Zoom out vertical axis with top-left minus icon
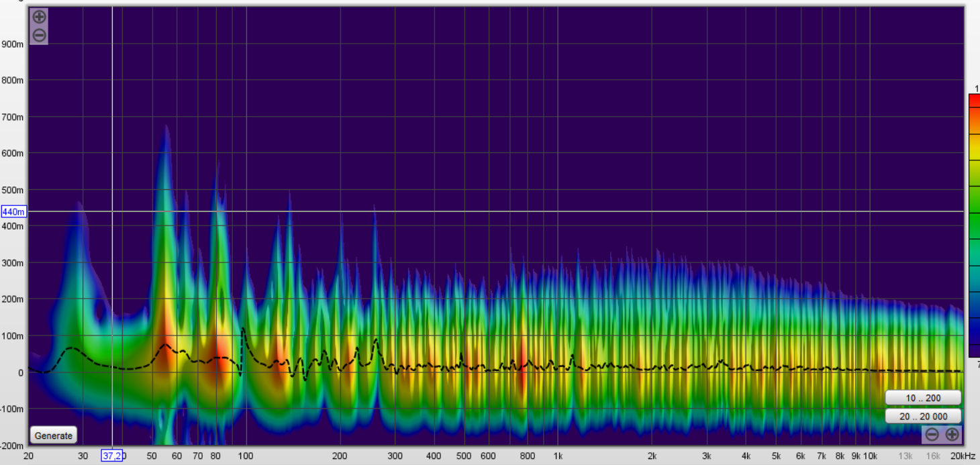This screenshot has width=980, height=465. tap(40, 36)
